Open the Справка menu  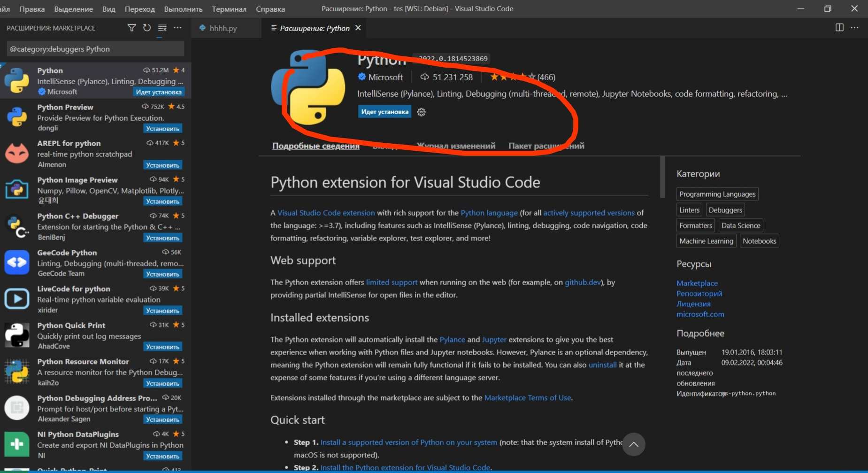(x=270, y=9)
